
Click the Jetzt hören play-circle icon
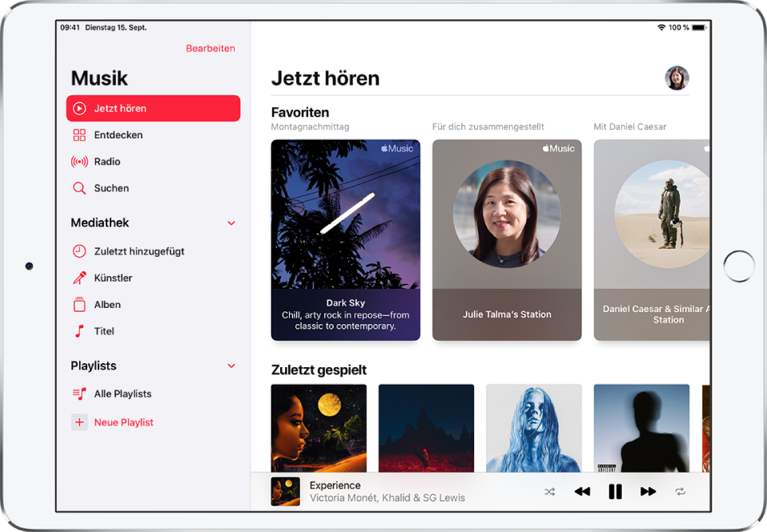[79, 108]
